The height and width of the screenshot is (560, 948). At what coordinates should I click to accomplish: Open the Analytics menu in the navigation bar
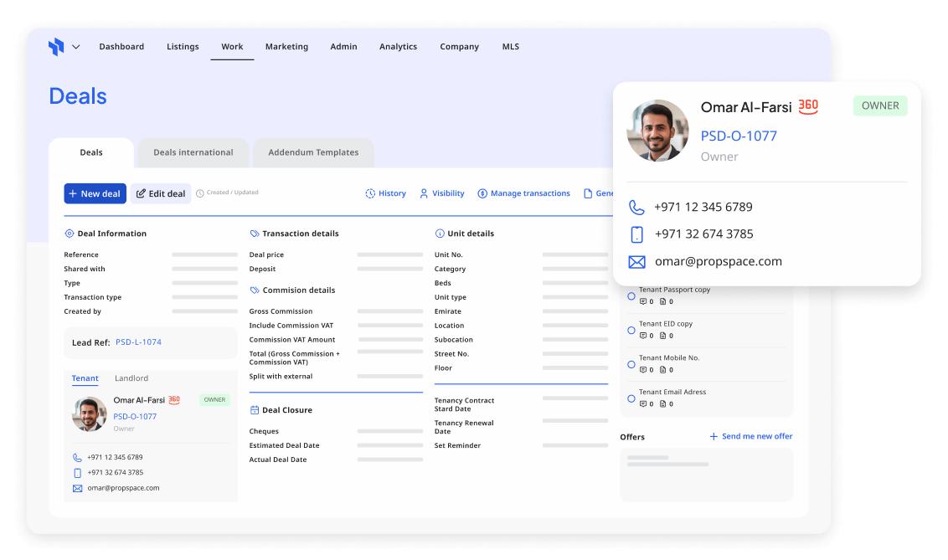398,47
